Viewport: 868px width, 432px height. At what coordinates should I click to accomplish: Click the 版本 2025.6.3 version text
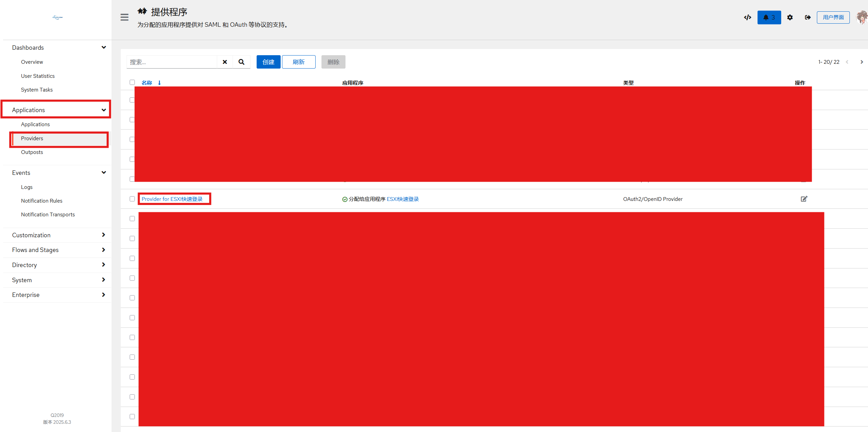click(x=57, y=422)
